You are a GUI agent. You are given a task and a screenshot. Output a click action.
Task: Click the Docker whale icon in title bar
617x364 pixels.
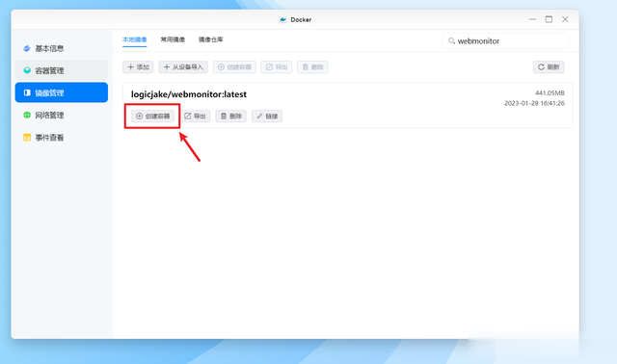(282, 19)
